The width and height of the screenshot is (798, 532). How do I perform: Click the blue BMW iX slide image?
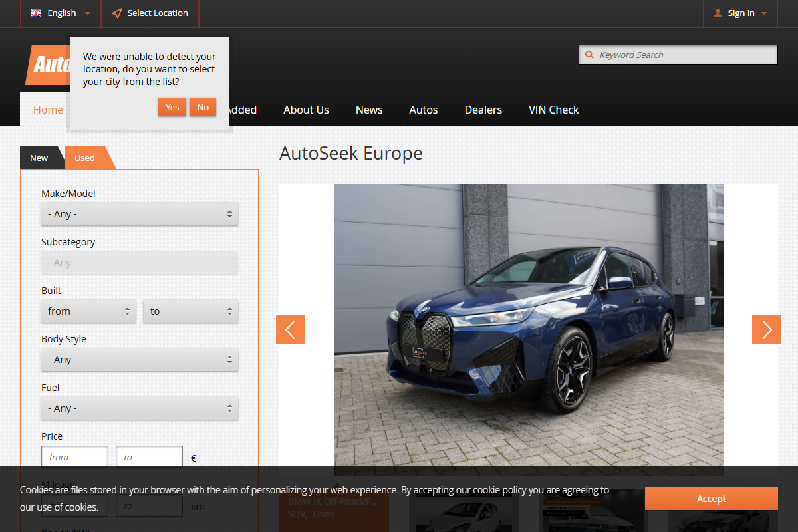pos(529,329)
